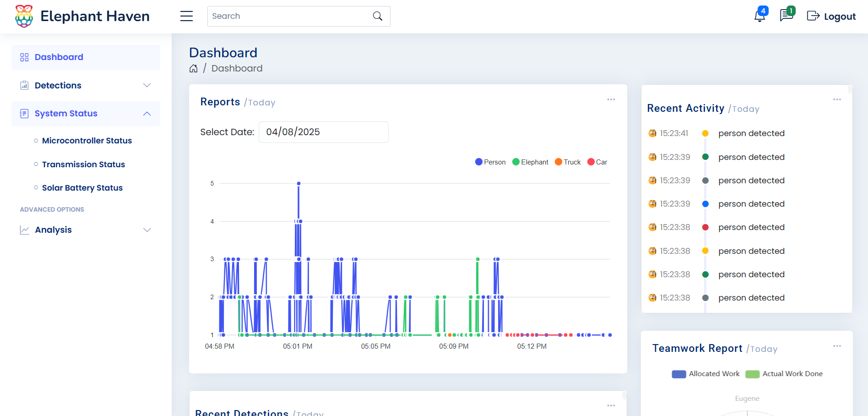Open Teamwork Report options ellipsis
The width and height of the screenshot is (868, 416).
(837, 346)
